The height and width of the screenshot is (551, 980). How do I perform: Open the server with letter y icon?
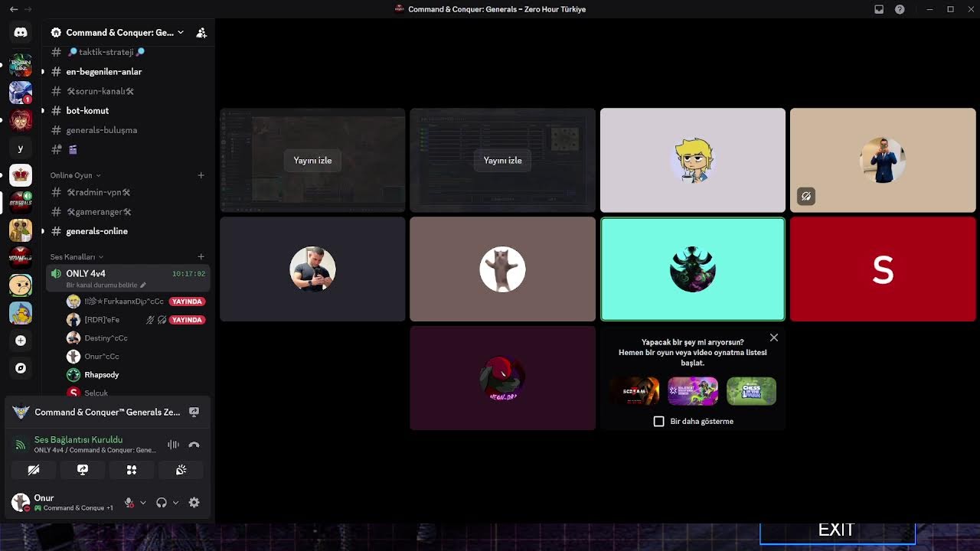pos(21,148)
